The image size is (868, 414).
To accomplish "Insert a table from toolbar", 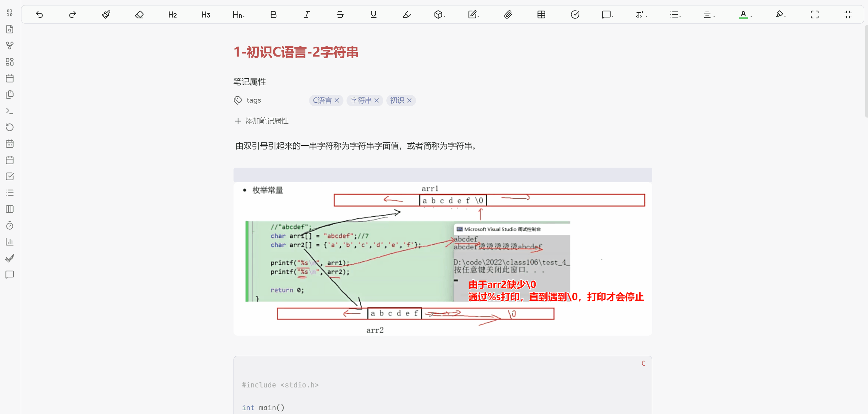I will (x=541, y=15).
